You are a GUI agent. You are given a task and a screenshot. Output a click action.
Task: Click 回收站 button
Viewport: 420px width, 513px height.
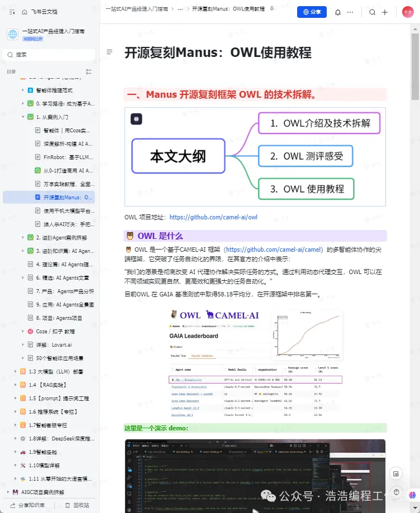(77, 506)
